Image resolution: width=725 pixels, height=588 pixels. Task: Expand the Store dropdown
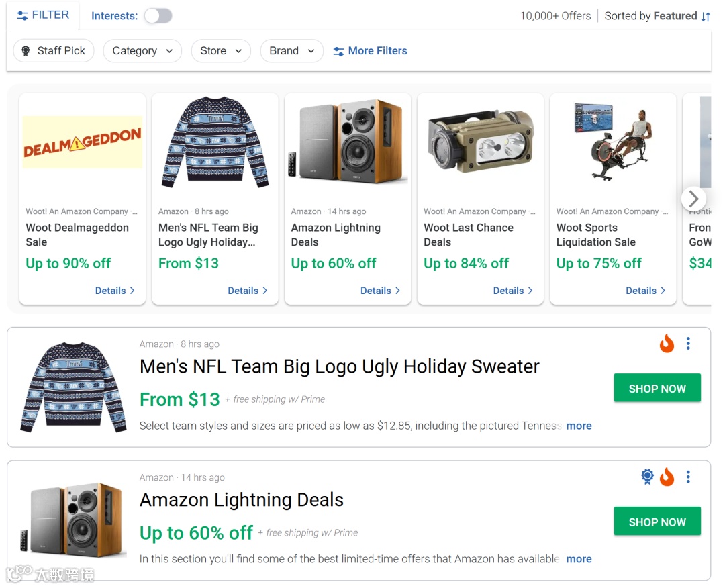point(221,51)
